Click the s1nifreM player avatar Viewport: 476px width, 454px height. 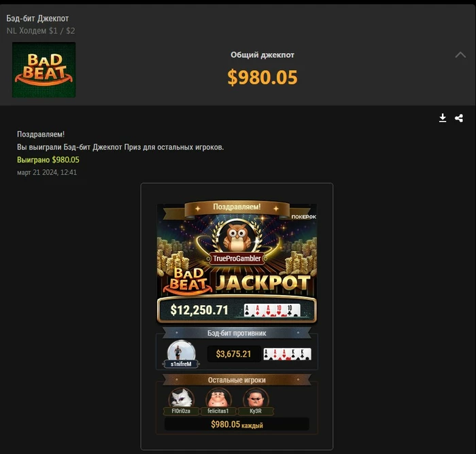click(182, 351)
